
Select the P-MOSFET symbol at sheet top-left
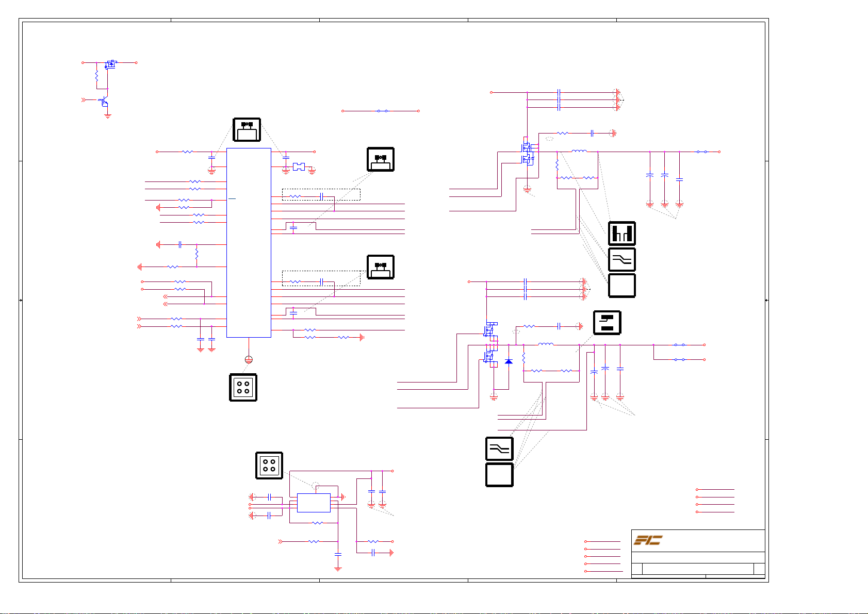(110, 64)
